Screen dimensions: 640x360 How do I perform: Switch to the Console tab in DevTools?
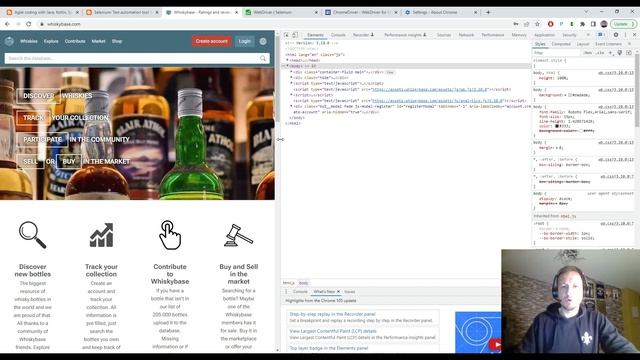tap(338, 35)
